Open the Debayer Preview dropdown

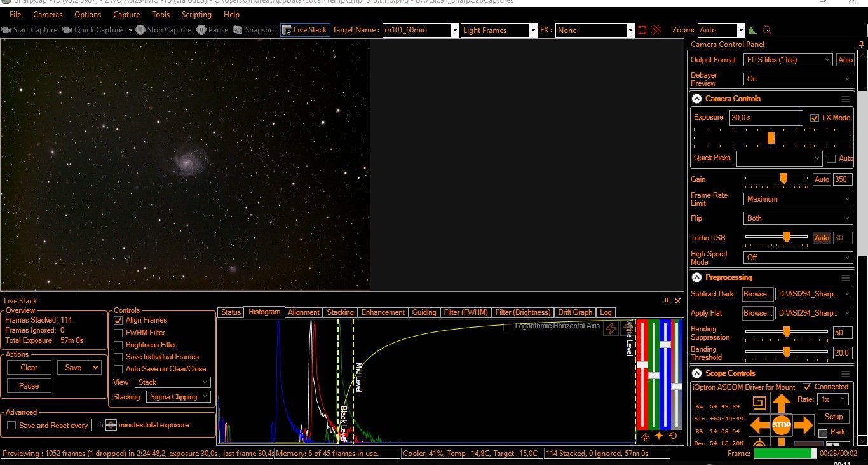tap(798, 79)
